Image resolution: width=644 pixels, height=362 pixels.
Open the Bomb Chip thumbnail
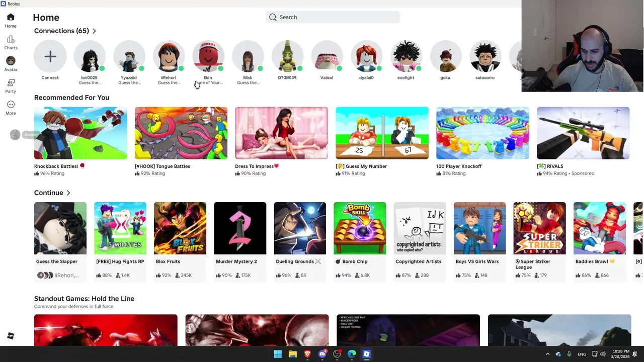click(360, 228)
